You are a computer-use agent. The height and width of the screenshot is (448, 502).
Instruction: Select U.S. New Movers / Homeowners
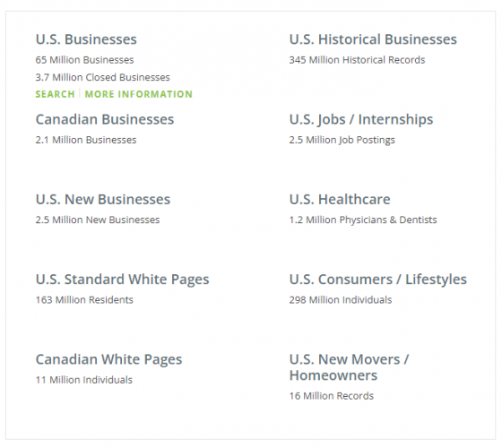point(349,367)
